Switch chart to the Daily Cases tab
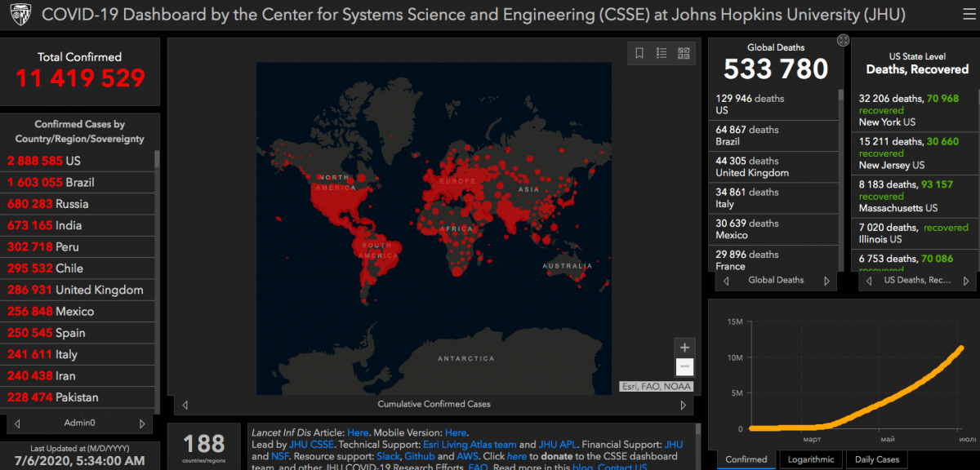The height and width of the screenshot is (470, 980). [x=877, y=459]
